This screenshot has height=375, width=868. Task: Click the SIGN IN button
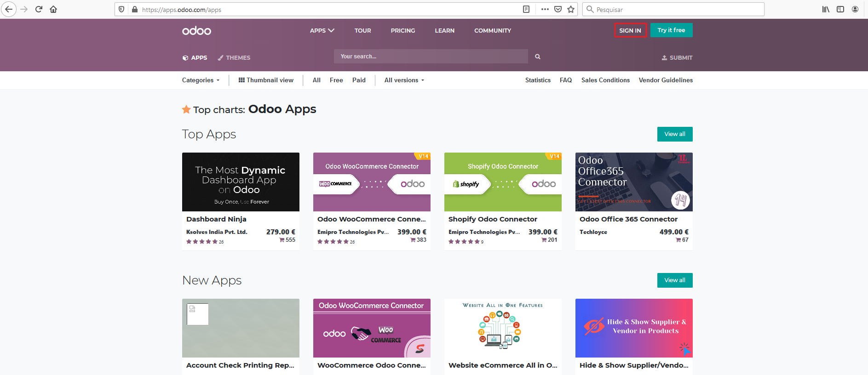tap(630, 30)
